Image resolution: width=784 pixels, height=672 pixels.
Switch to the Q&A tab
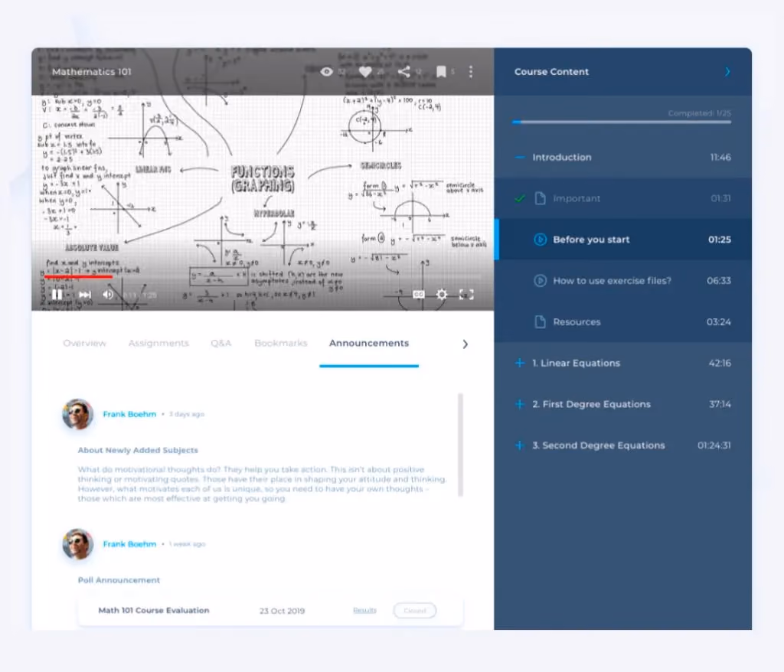point(220,343)
